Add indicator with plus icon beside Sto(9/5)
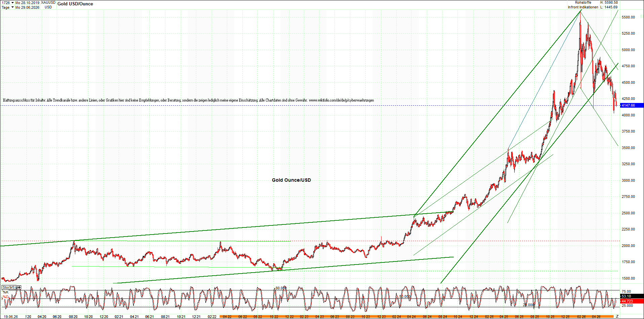Image resolution: width=644 pixels, height=319 pixels. 19,287
